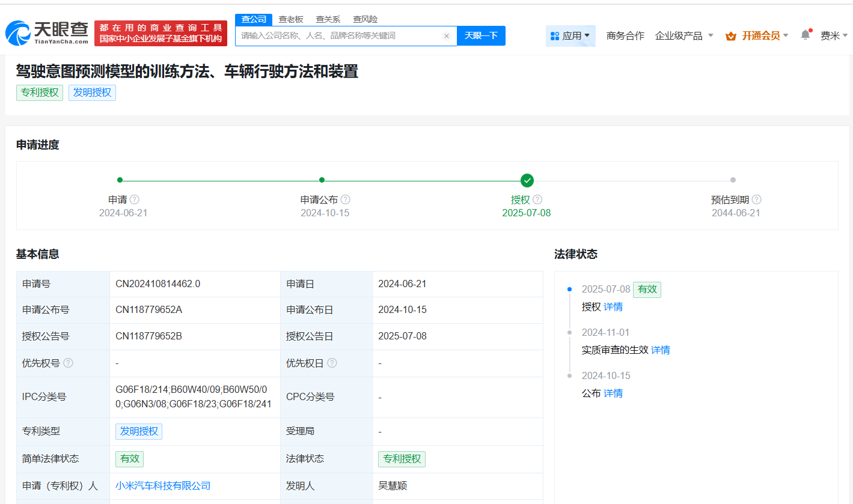Expand the 企业级产品 dropdown
Viewport: 853px width, 504px height.
click(684, 36)
